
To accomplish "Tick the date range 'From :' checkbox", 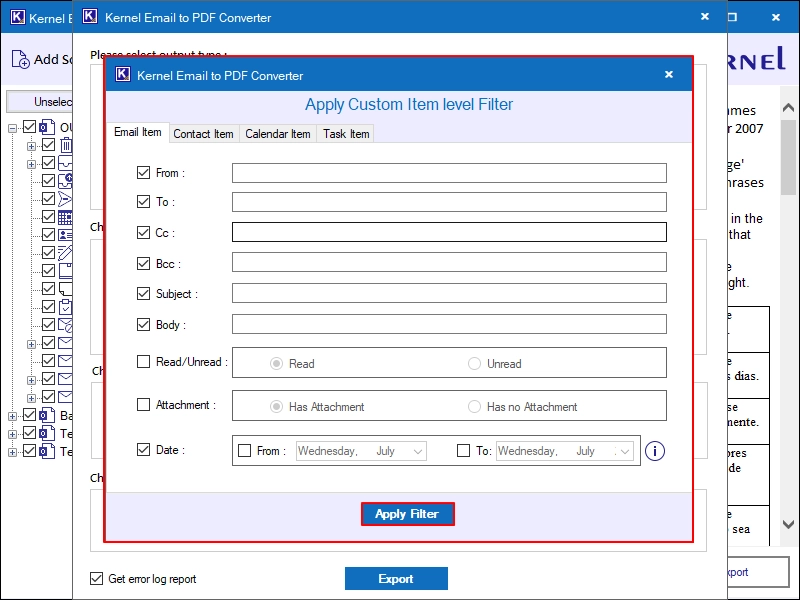I will pyautogui.click(x=244, y=451).
